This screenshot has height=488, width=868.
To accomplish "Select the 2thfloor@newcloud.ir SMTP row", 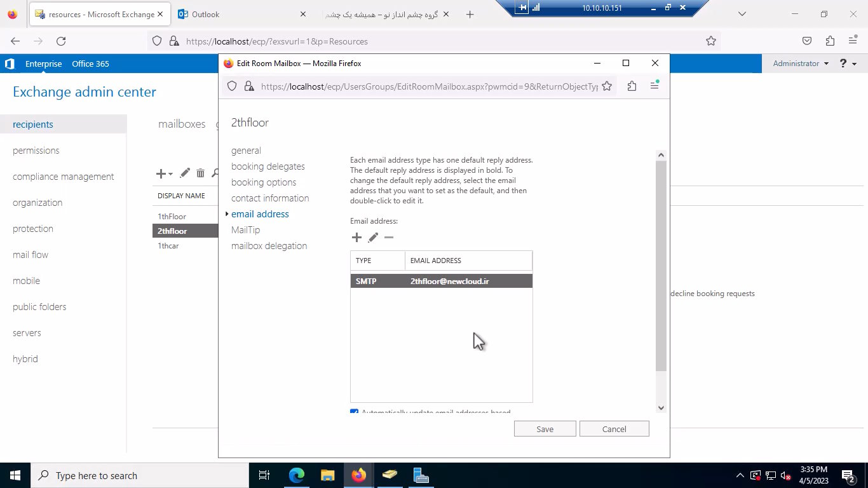I will (x=441, y=281).
